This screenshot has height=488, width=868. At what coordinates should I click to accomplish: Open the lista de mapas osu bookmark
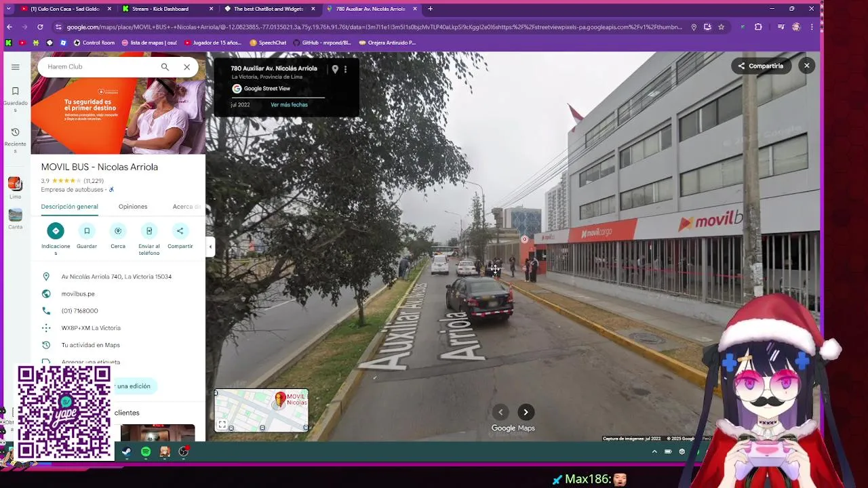click(149, 43)
